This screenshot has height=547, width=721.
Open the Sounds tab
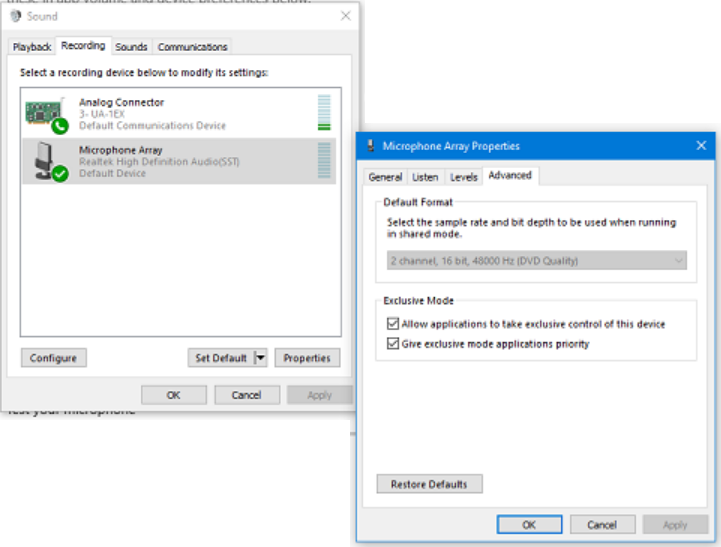pyautogui.click(x=131, y=47)
